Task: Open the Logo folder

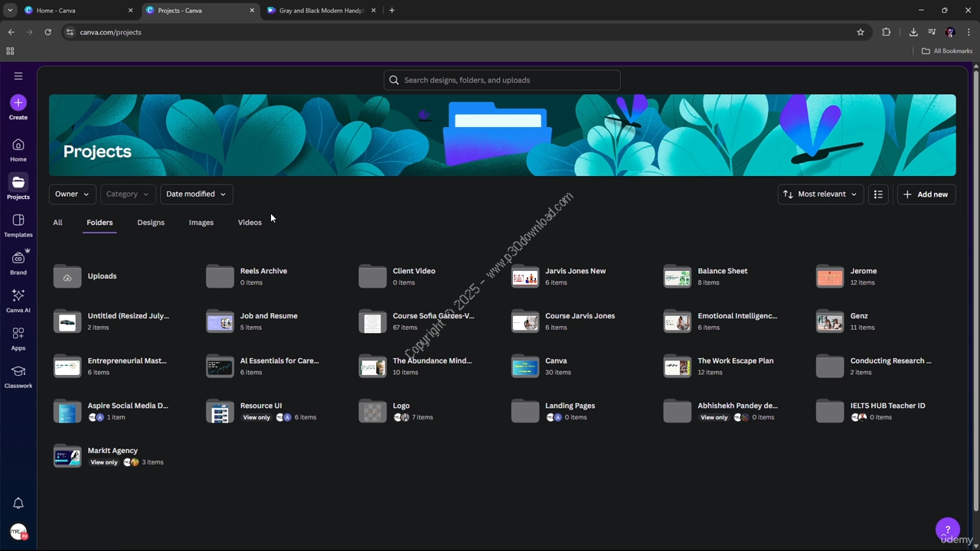Action: pyautogui.click(x=396, y=411)
